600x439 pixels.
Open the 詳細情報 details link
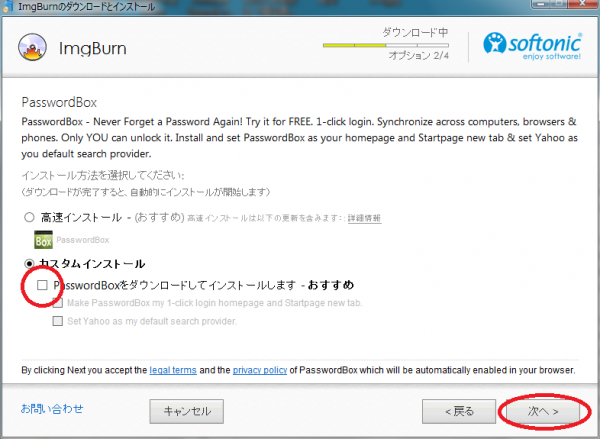(364, 218)
